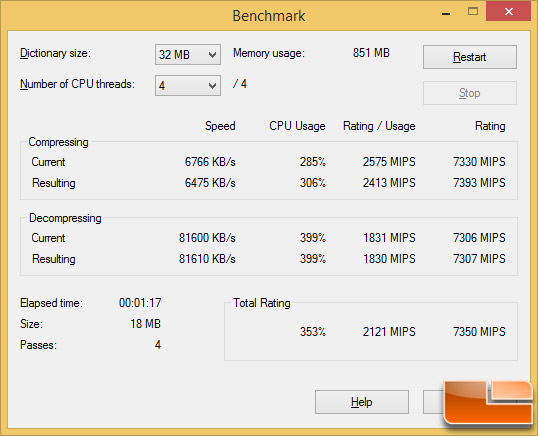Click the Decompressing group label

[x=65, y=218]
